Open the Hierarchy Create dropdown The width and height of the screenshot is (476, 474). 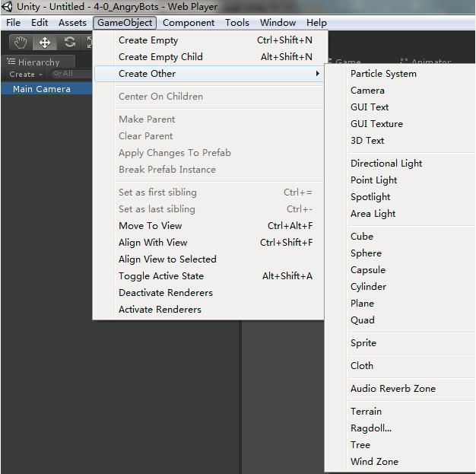click(26, 74)
